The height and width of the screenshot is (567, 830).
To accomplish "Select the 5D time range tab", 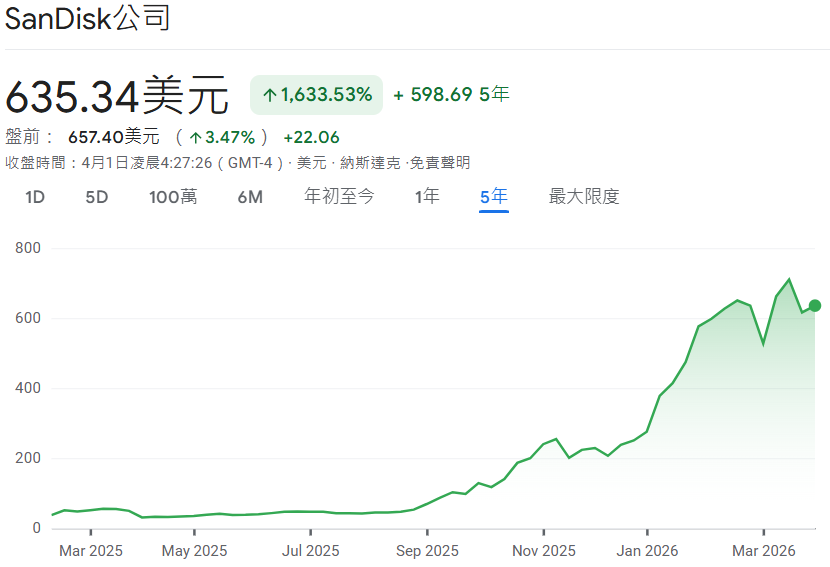I will 97,197.
